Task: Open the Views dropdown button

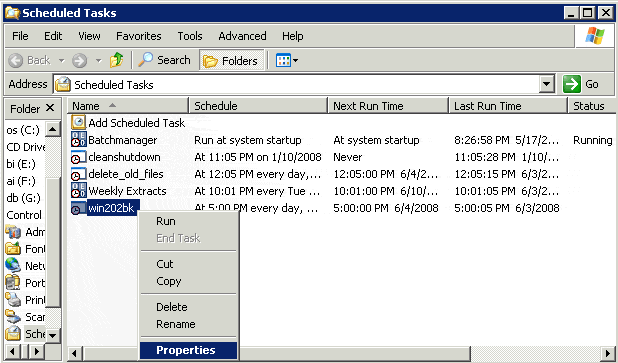Action: tap(287, 60)
